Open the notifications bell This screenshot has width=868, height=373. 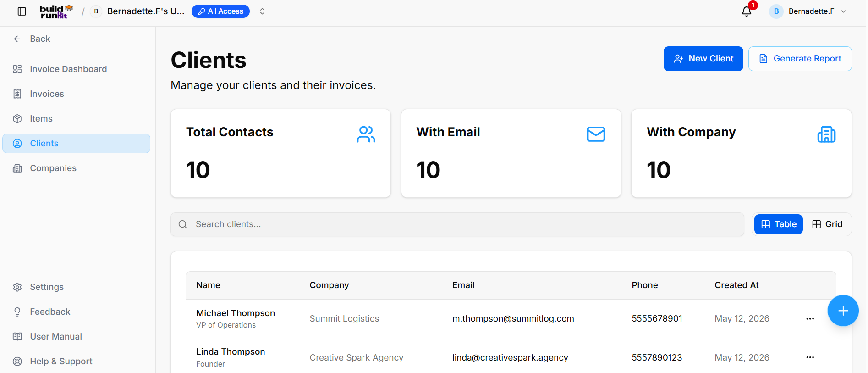[x=747, y=11]
